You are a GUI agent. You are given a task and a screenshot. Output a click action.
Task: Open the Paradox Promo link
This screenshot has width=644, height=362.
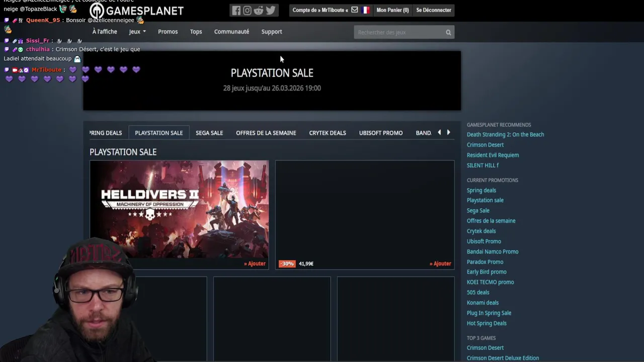pyautogui.click(x=485, y=262)
